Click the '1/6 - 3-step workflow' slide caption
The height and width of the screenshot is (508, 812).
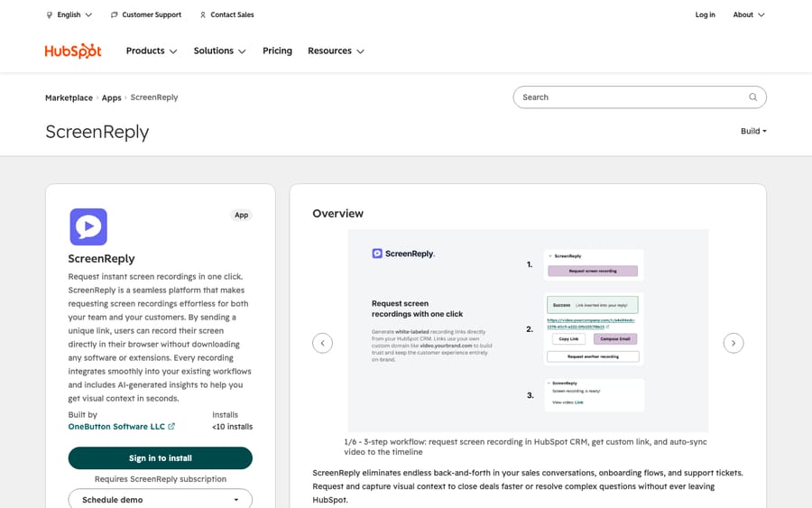point(526,447)
